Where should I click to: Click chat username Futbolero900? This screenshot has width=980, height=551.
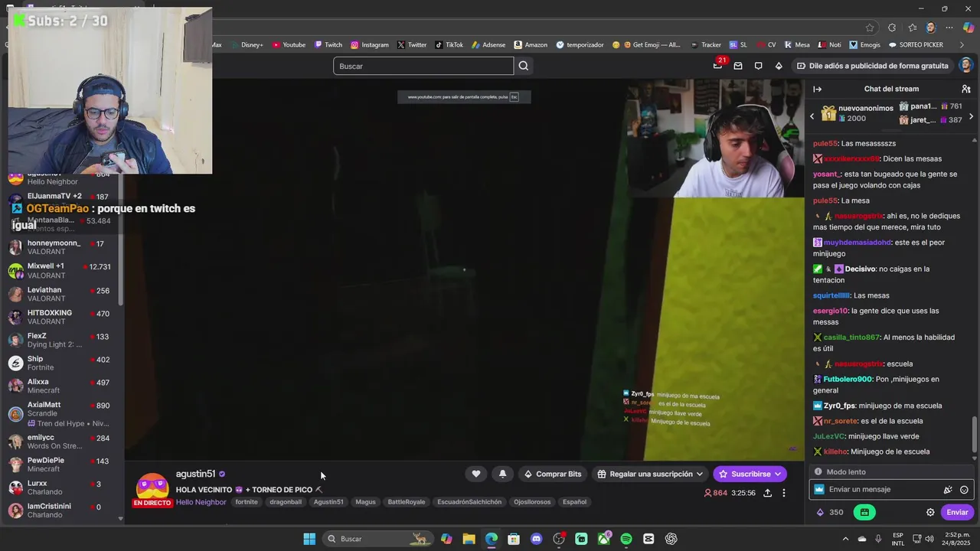[x=848, y=379]
